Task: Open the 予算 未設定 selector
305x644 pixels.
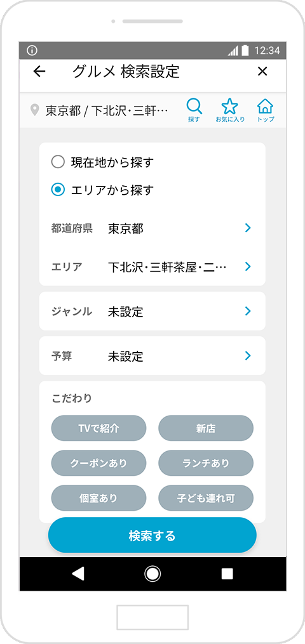Action: point(152,356)
